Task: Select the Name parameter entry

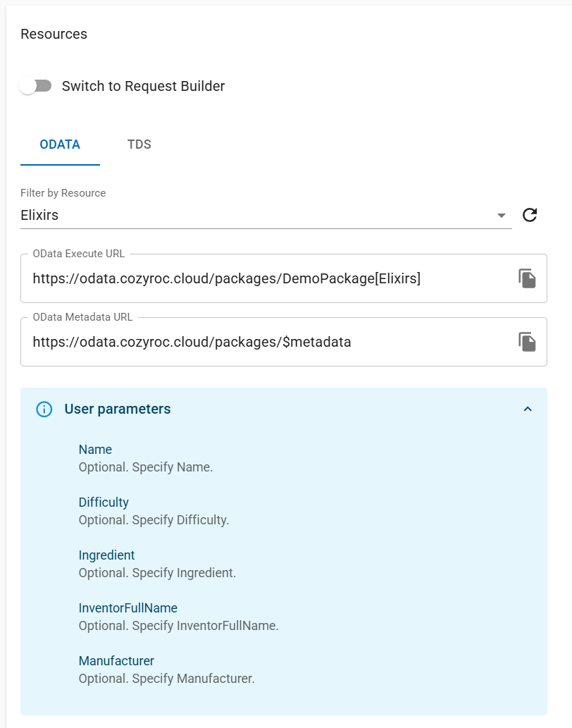Action: point(95,450)
